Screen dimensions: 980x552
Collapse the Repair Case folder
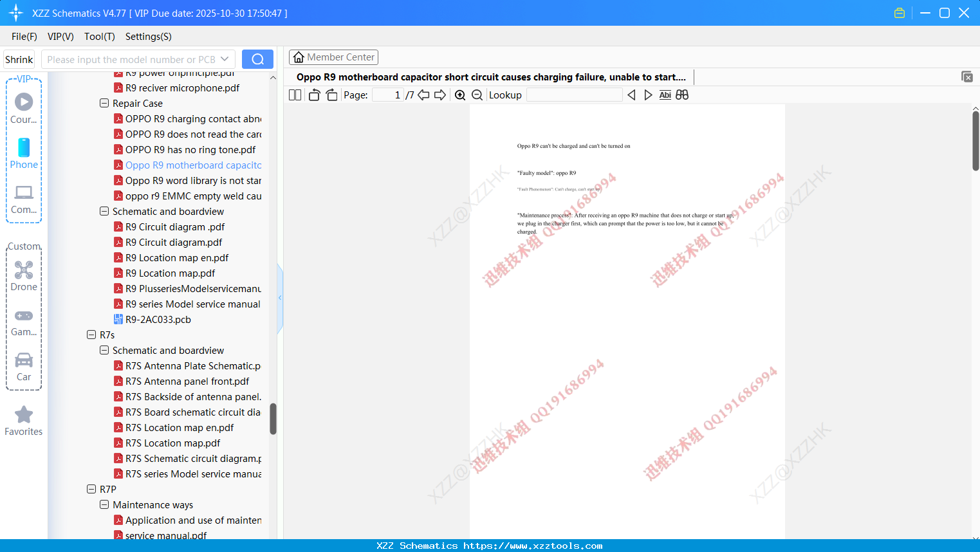pos(104,103)
